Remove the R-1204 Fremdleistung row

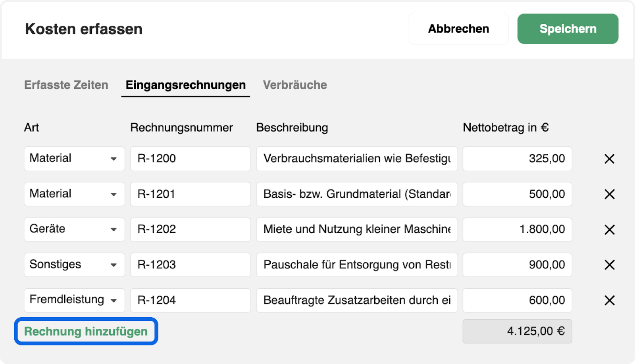point(609,300)
